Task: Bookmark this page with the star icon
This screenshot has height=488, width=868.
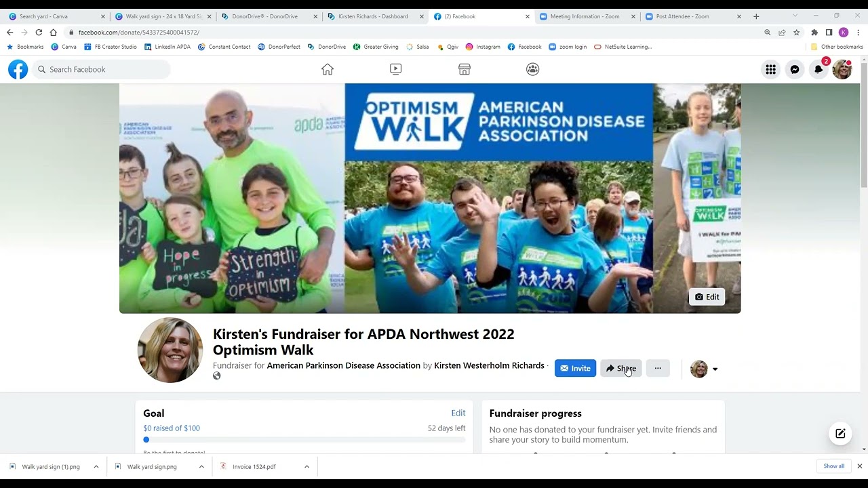Action: click(x=796, y=33)
